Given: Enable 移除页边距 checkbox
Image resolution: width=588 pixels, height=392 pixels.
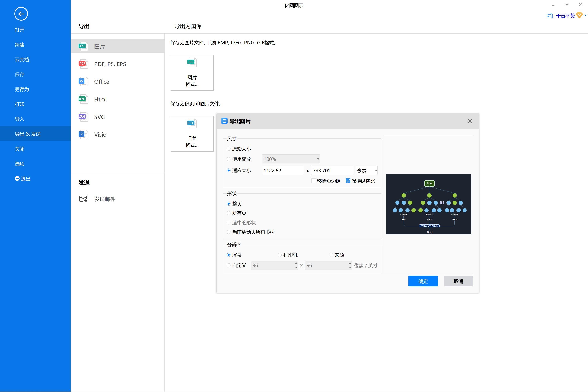Looking at the screenshot, I should 313,181.
